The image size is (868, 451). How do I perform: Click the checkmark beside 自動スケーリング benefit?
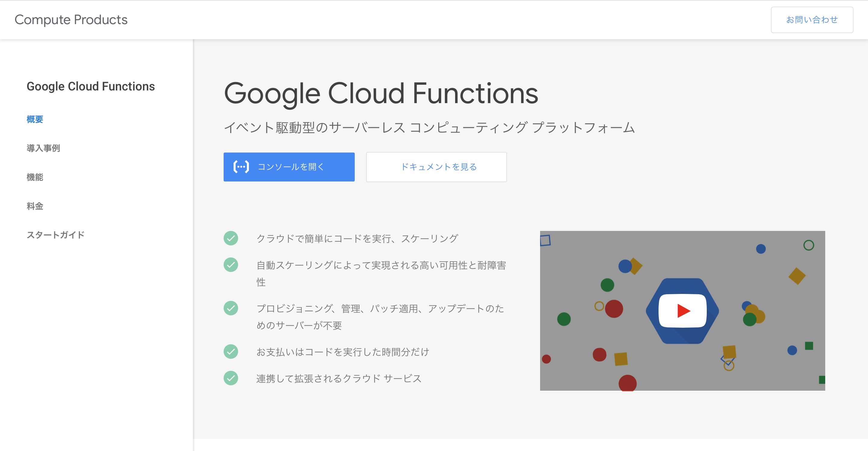[231, 265]
